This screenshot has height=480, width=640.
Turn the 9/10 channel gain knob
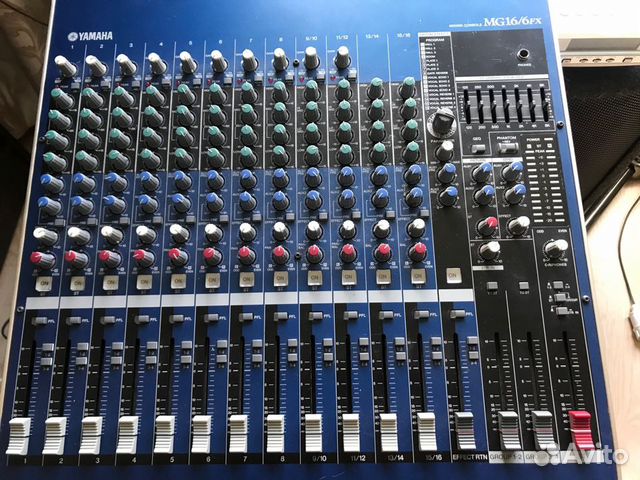pos(311,58)
